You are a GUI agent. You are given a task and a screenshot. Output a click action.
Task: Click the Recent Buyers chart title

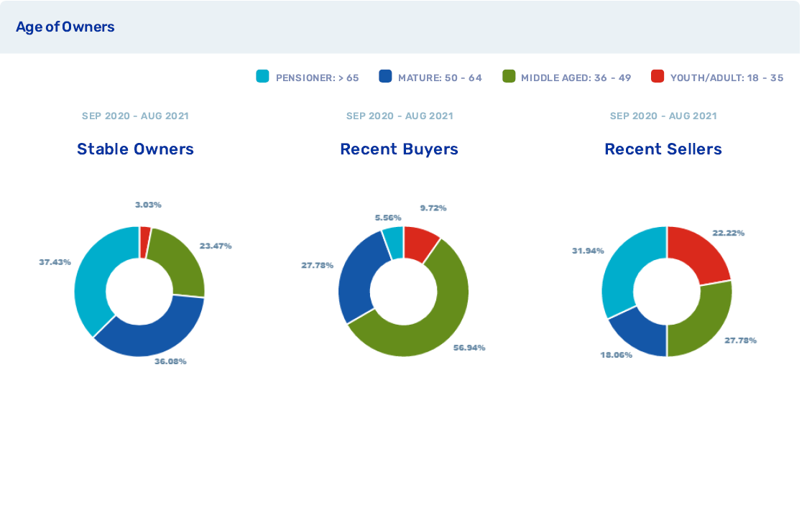399,149
